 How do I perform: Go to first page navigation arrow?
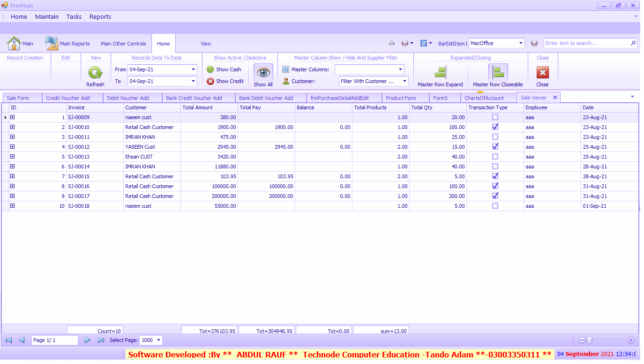click(8, 340)
